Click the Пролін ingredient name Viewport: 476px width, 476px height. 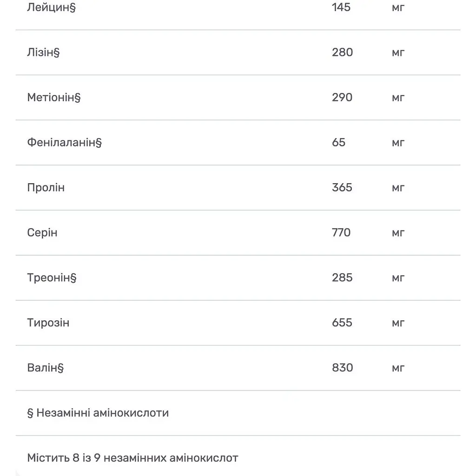click(x=46, y=188)
